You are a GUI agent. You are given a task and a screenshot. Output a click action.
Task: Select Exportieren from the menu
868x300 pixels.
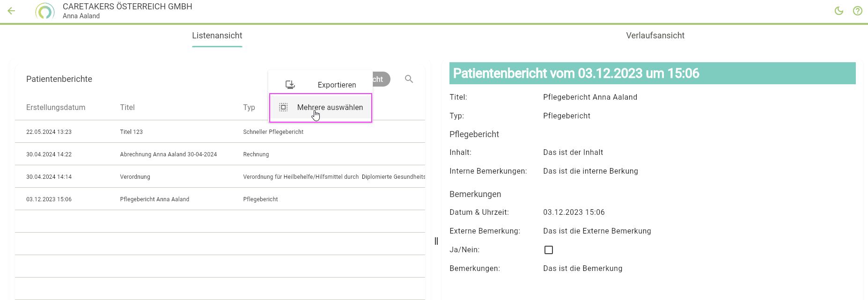[x=337, y=85]
